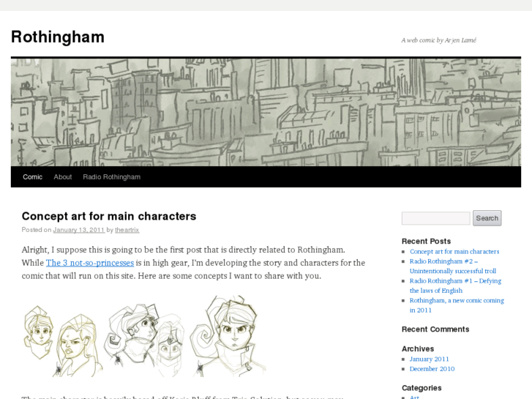Viewport: 532px width, 399px height.
Task: Open the Concept art for main characters title
Action: coord(109,216)
